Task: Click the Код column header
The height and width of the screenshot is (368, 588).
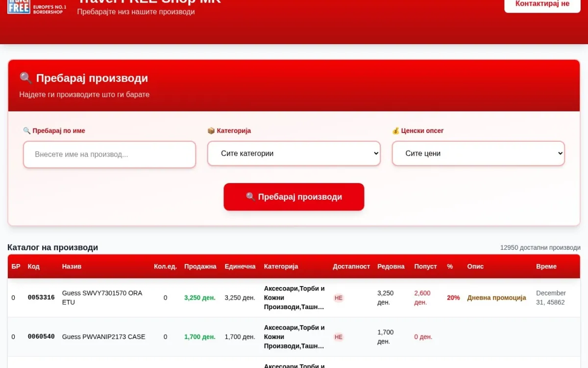Action: 34,266
